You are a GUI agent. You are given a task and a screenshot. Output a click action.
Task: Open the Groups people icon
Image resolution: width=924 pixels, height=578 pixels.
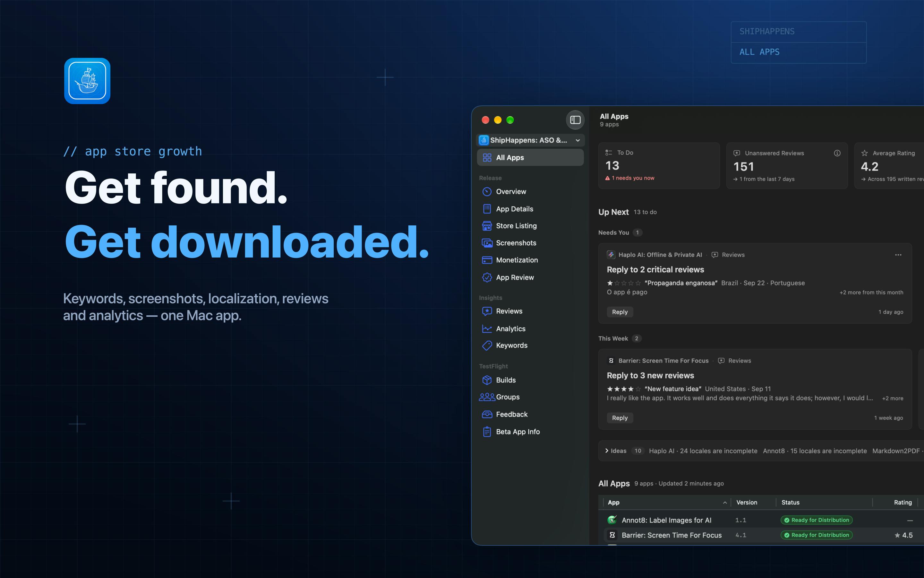[487, 397]
